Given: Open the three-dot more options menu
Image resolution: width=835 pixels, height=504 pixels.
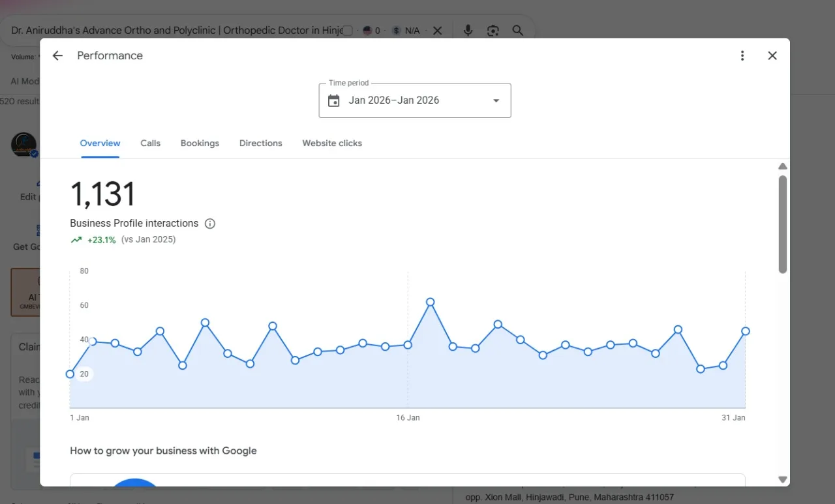Looking at the screenshot, I should pyautogui.click(x=742, y=55).
